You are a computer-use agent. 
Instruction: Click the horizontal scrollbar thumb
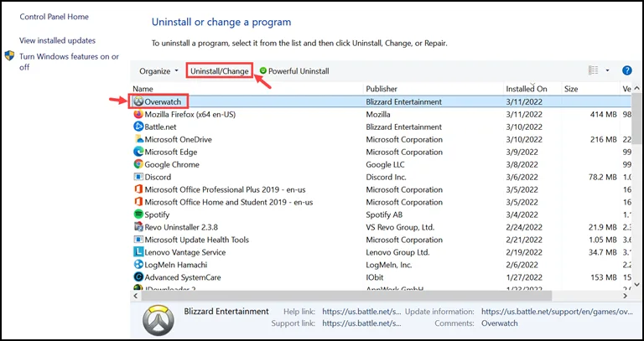click(x=345, y=296)
